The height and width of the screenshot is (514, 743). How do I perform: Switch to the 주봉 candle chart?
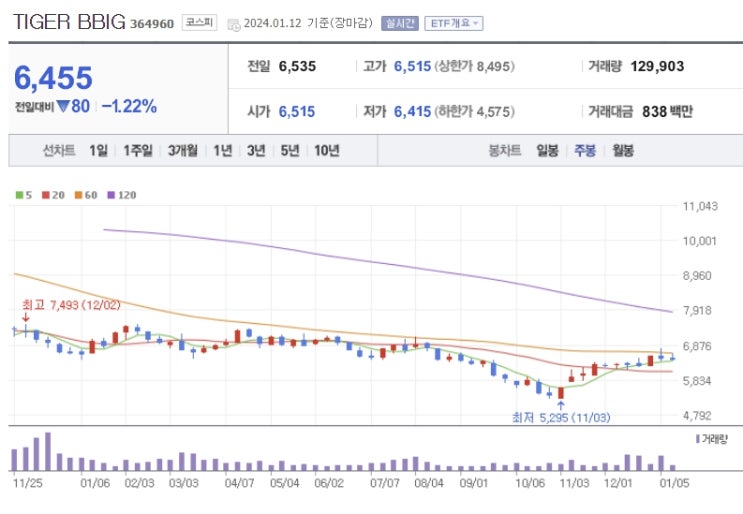[585, 151]
